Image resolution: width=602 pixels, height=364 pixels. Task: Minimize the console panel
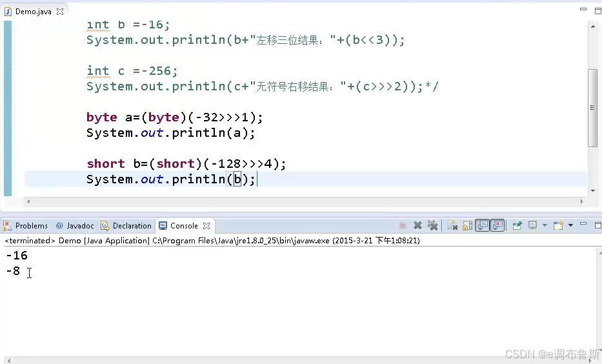tap(583, 223)
